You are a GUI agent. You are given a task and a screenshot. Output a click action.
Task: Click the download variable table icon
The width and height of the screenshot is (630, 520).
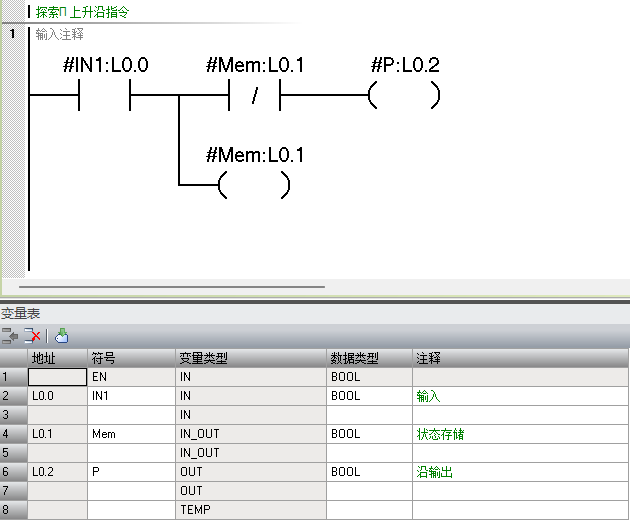62,336
